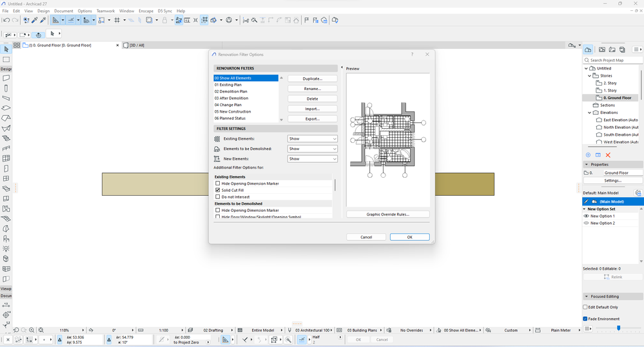
Task: Open the Teamwork menu
Action: point(105,11)
